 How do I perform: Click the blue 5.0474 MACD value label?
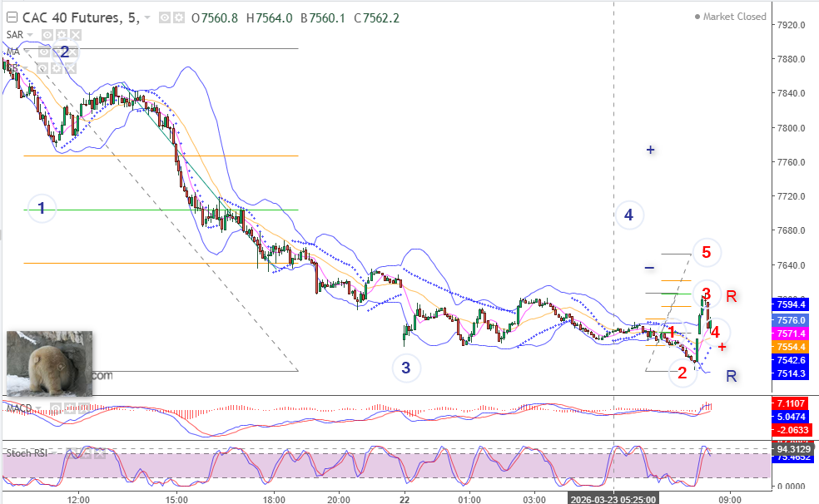coord(790,417)
